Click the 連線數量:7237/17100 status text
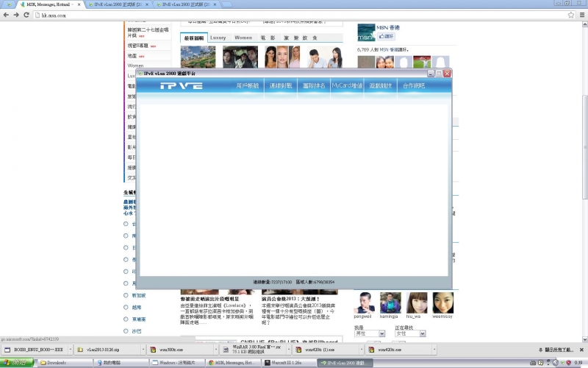The image size is (588, 368). pyautogui.click(x=272, y=282)
